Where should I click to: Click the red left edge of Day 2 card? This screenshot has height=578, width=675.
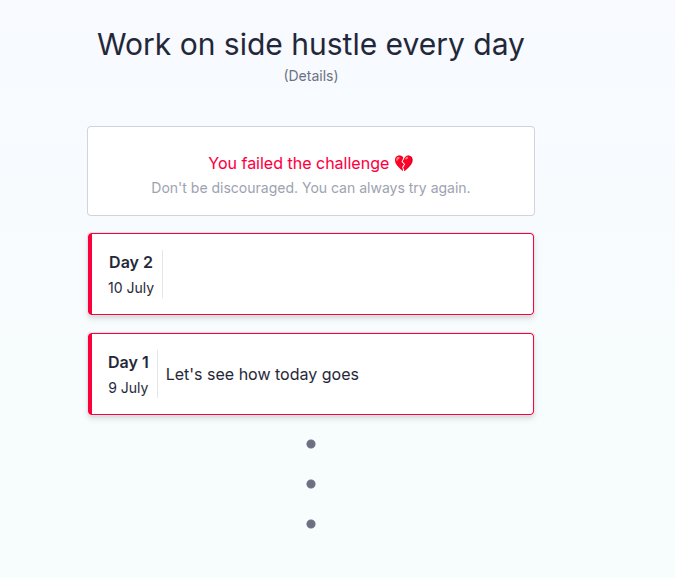pyautogui.click(x=90, y=274)
